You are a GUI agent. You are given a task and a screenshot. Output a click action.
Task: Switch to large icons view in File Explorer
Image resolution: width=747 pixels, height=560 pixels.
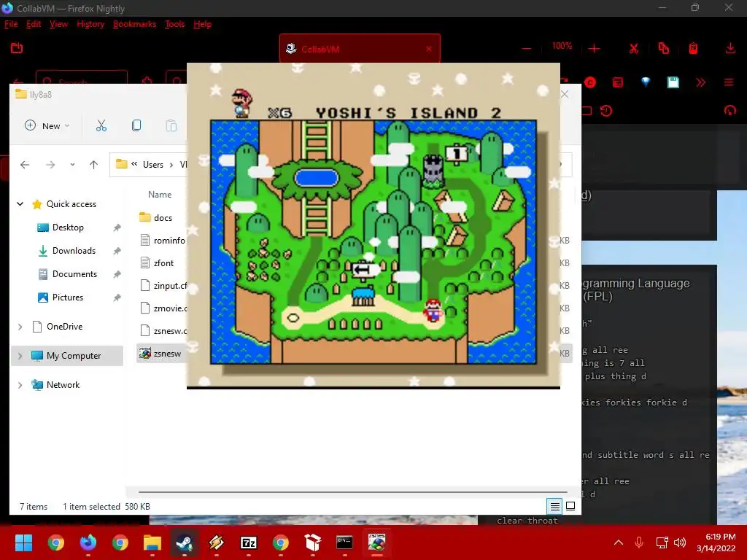click(570, 506)
